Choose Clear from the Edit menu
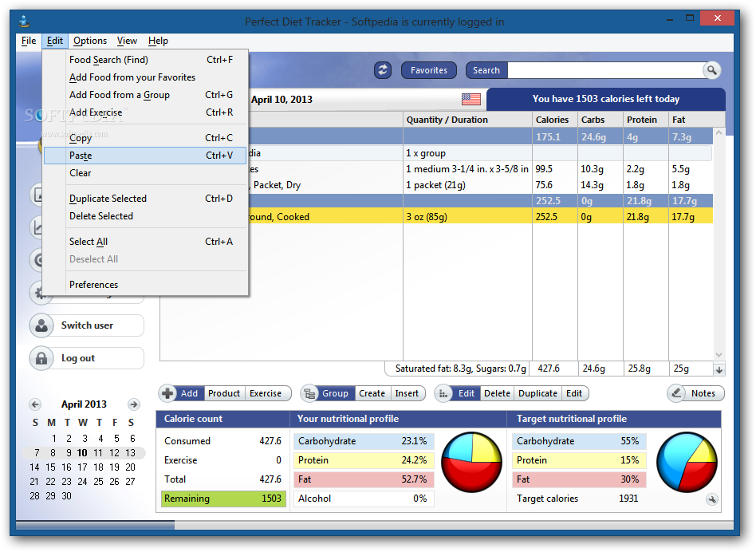Screen dimensions: 756x552 [145, 173]
